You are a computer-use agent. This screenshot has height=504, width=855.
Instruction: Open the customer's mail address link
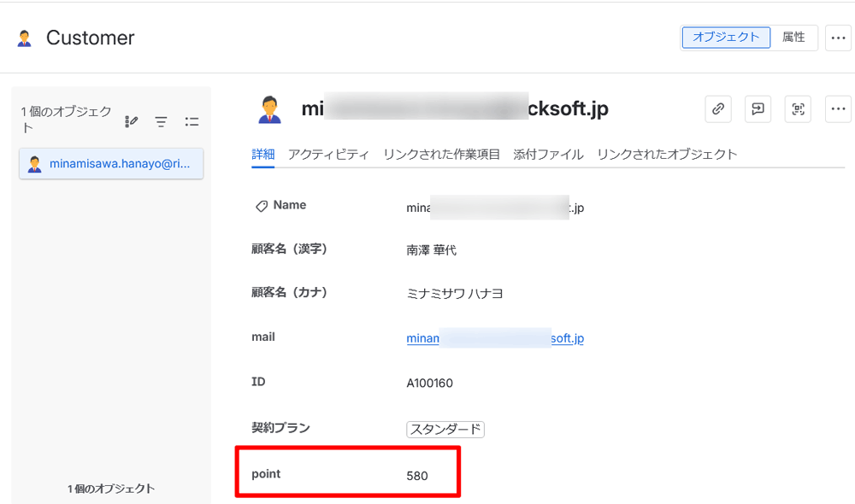tap(495, 337)
